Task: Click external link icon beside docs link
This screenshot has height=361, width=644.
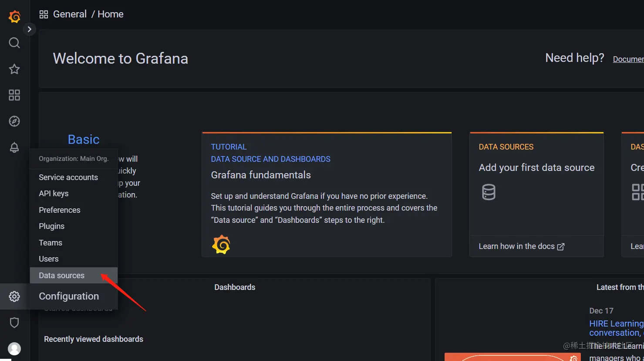Action: 561,247
